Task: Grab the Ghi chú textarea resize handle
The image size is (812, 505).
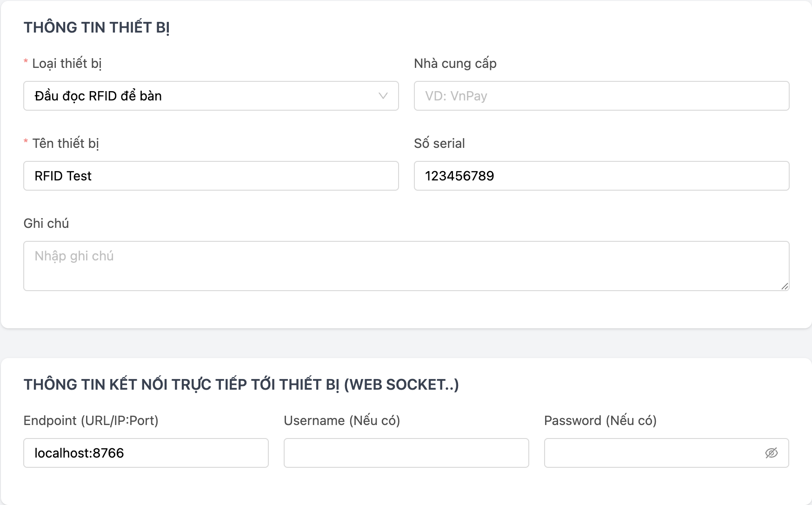Action: click(x=785, y=286)
